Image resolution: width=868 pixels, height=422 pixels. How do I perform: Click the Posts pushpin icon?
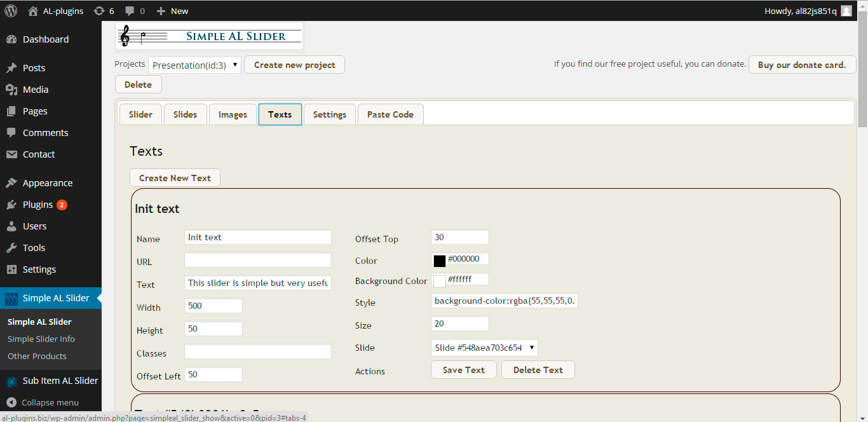[x=11, y=68]
